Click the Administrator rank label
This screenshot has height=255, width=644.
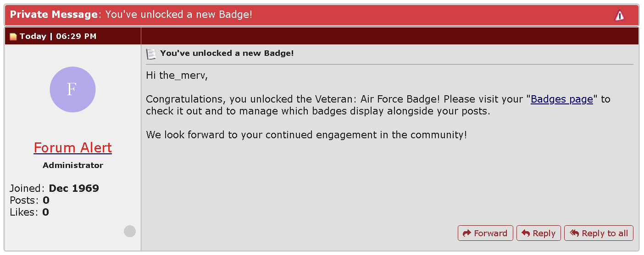73,165
